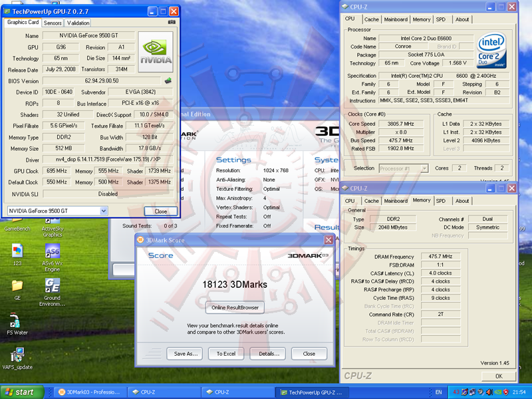This screenshot has height=399, width=532.
Task: Open the Cache tab in the upper CPU-Z window
Action: click(x=372, y=19)
